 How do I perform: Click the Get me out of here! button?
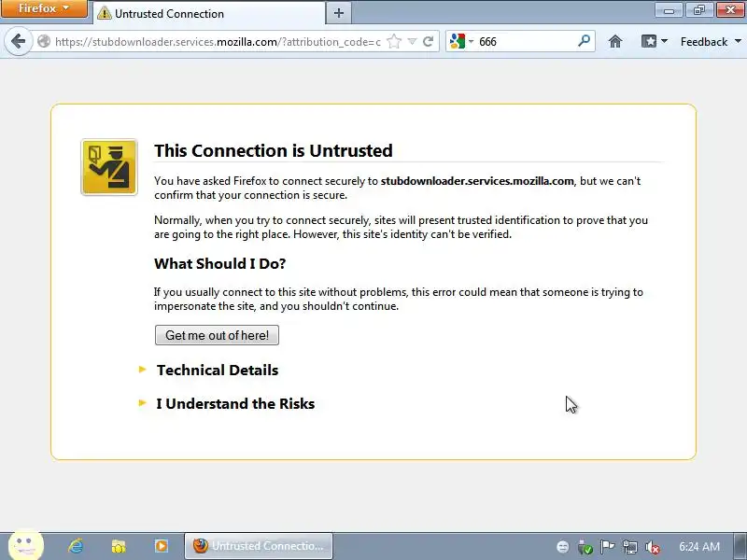coord(217,335)
